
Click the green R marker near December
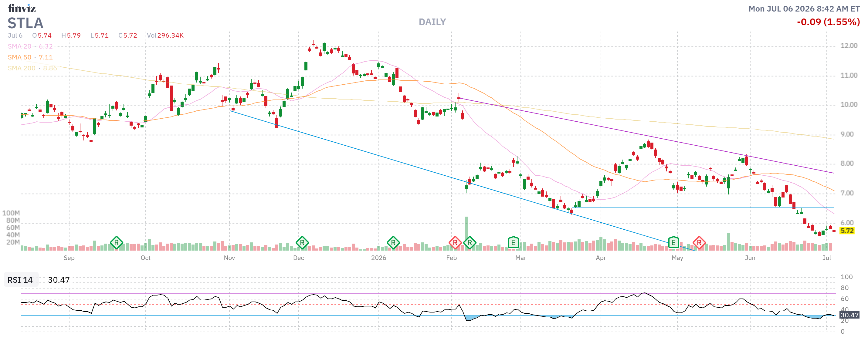[302, 243]
